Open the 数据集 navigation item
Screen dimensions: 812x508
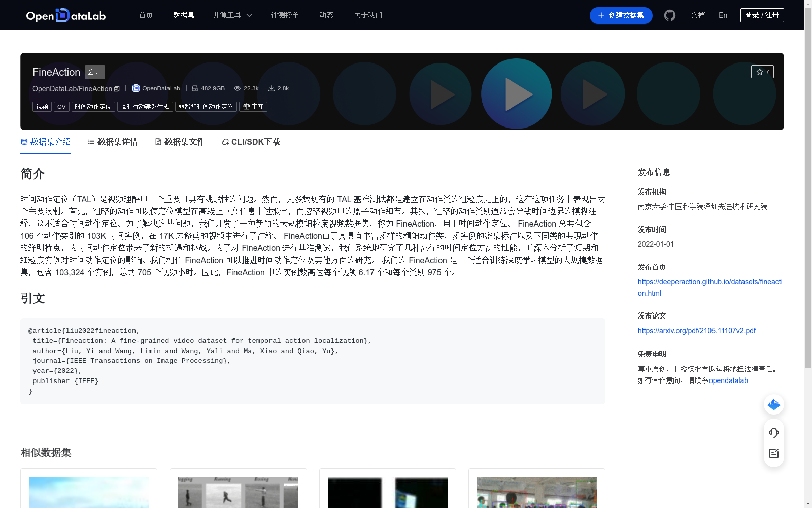click(184, 15)
